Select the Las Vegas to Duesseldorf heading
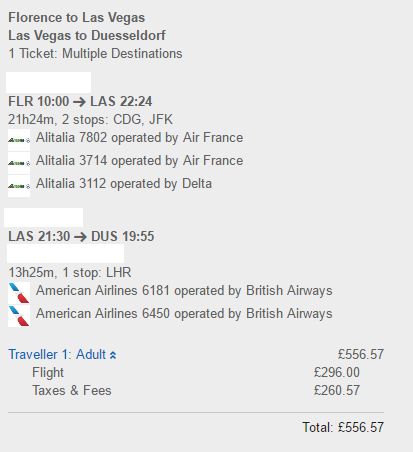 click(x=87, y=36)
